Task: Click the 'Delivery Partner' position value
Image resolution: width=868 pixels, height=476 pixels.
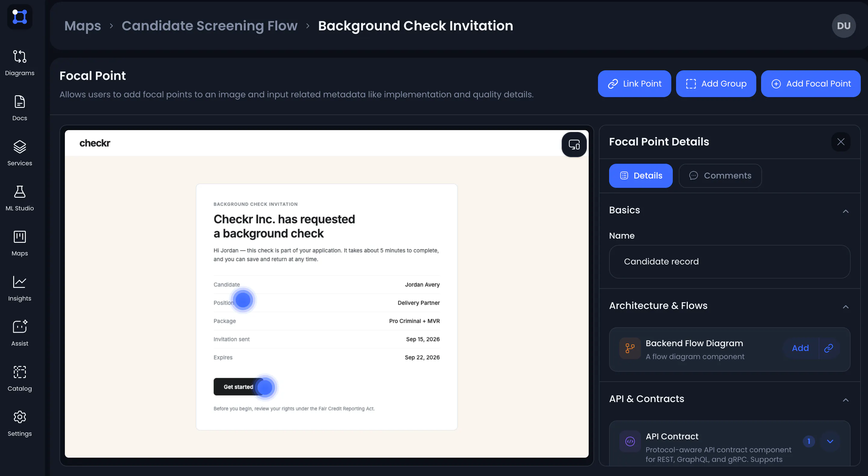Action: [x=418, y=303]
